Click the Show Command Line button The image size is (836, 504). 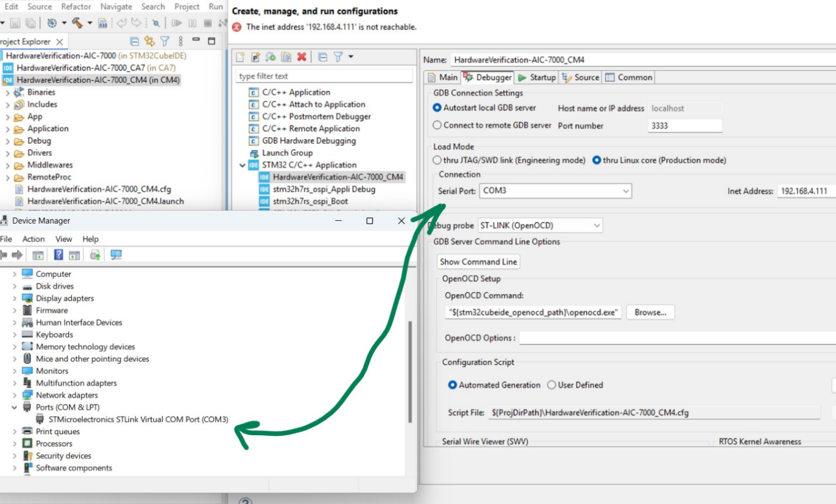click(478, 261)
